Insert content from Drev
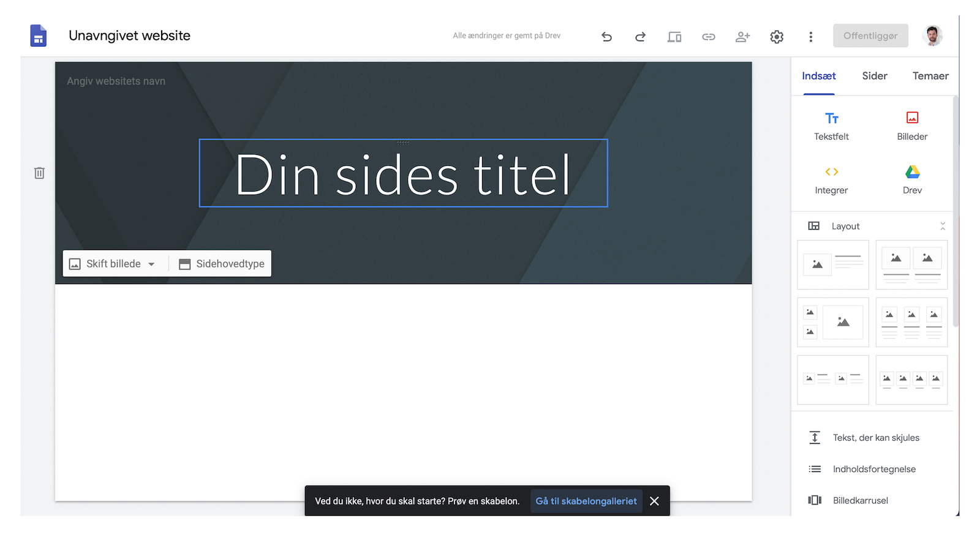The width and height of the screenshot is (980, 551). (x=912, y=180)
